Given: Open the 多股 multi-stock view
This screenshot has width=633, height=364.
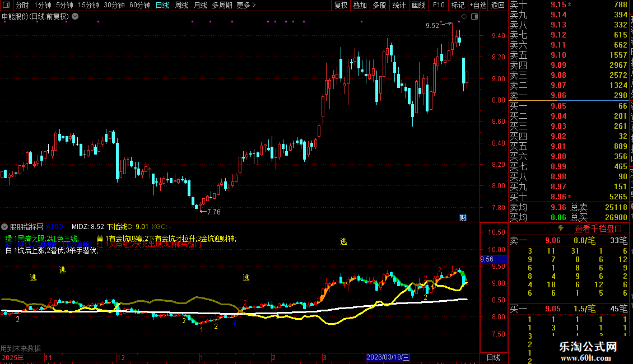Looking at the screenshot, I should (379, 5).
